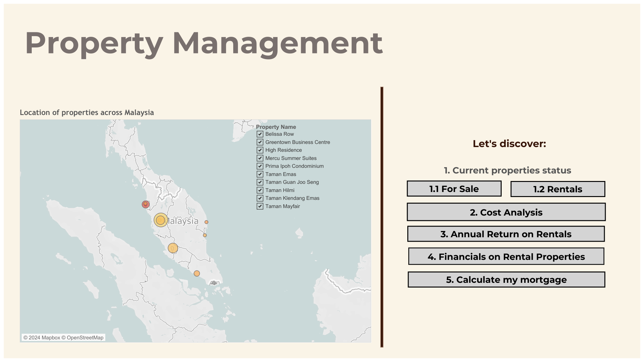
Task: Uncheck the Taman Mayfair checkbox
Action: click(x=260, y=206)
